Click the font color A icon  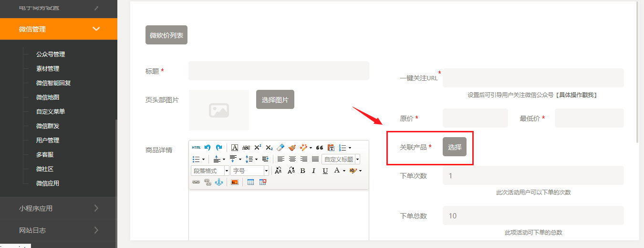[337, 171]
